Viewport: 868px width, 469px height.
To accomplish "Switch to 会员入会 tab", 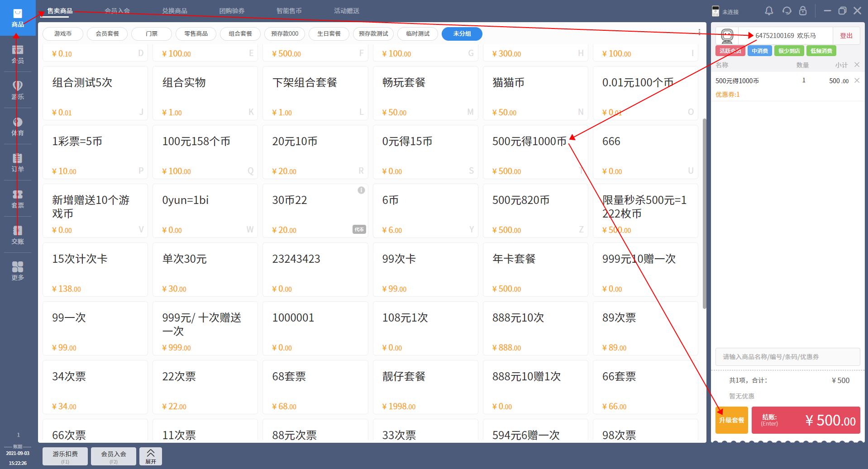I will point(117,11).
